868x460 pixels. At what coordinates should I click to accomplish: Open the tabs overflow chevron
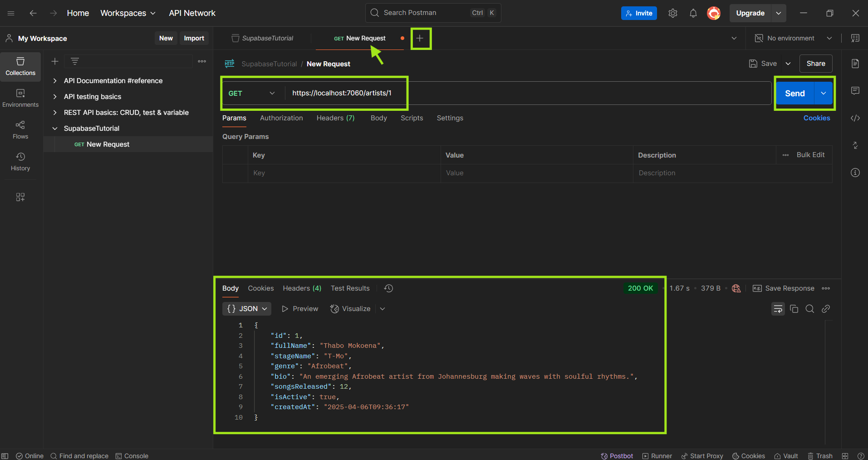tap(734, 38)
